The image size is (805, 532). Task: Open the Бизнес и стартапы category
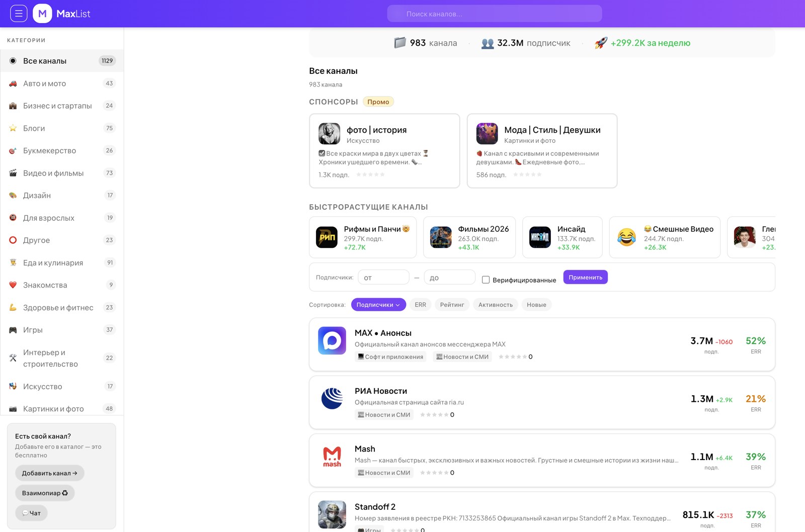point(62,106)
